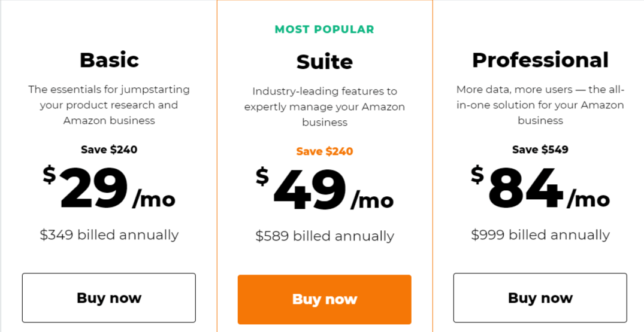Click the /mo suffix beside the 84 price
The height and width of the screenshot is (332, 644).
point(588,198)
